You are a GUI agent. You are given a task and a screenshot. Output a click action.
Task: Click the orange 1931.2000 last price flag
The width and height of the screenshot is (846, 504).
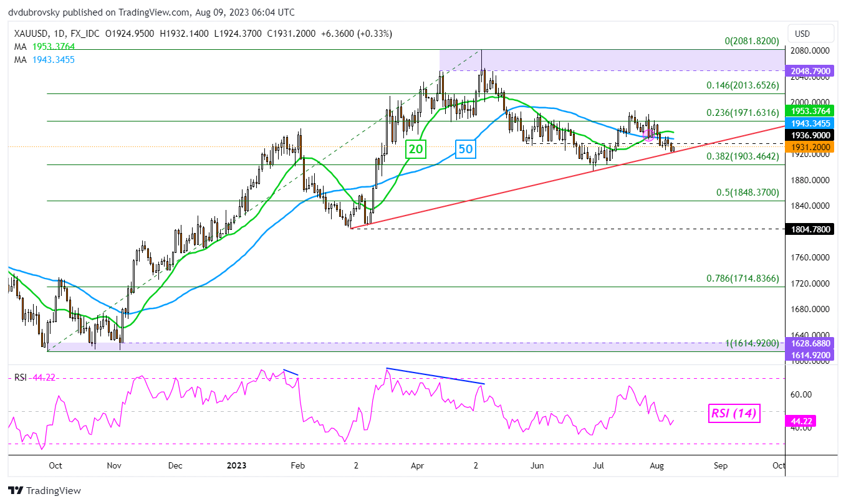click(x=809, y=146)
